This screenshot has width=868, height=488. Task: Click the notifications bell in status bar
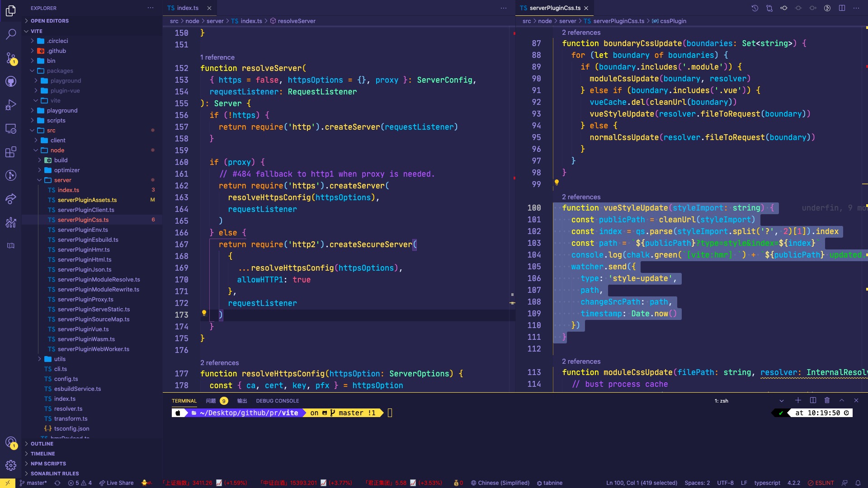coord(858,483)
